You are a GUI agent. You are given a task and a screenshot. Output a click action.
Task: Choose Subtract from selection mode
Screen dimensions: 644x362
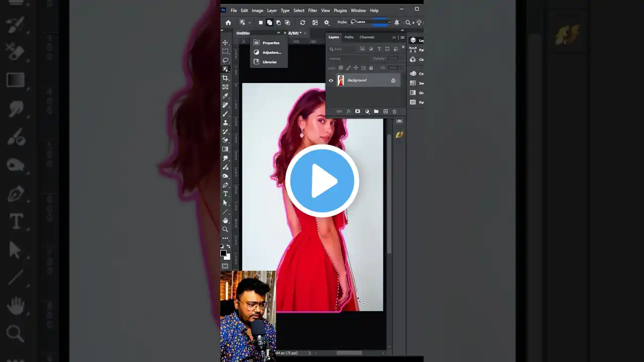278,23
